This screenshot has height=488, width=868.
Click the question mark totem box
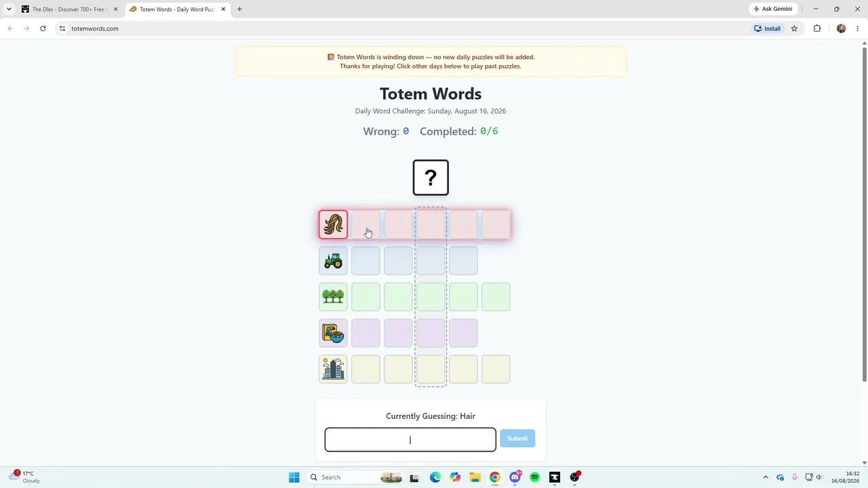[x=431, y=178]
